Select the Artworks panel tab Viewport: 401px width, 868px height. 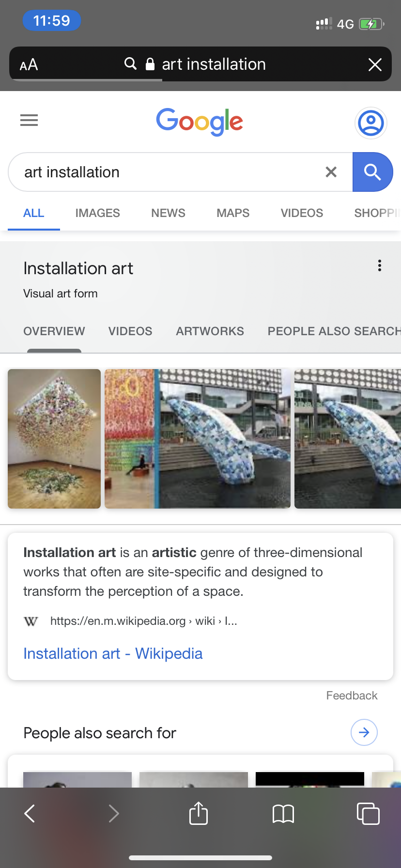210,331
